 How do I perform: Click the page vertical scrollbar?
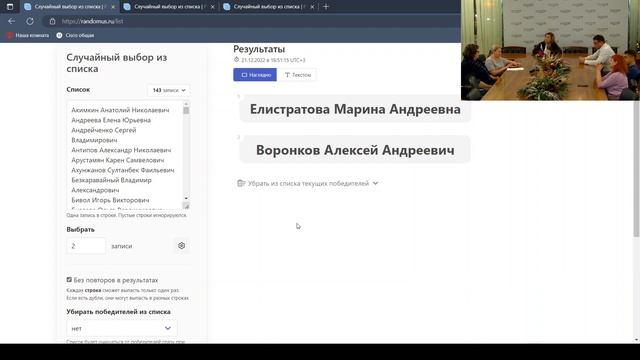[636, 169]
